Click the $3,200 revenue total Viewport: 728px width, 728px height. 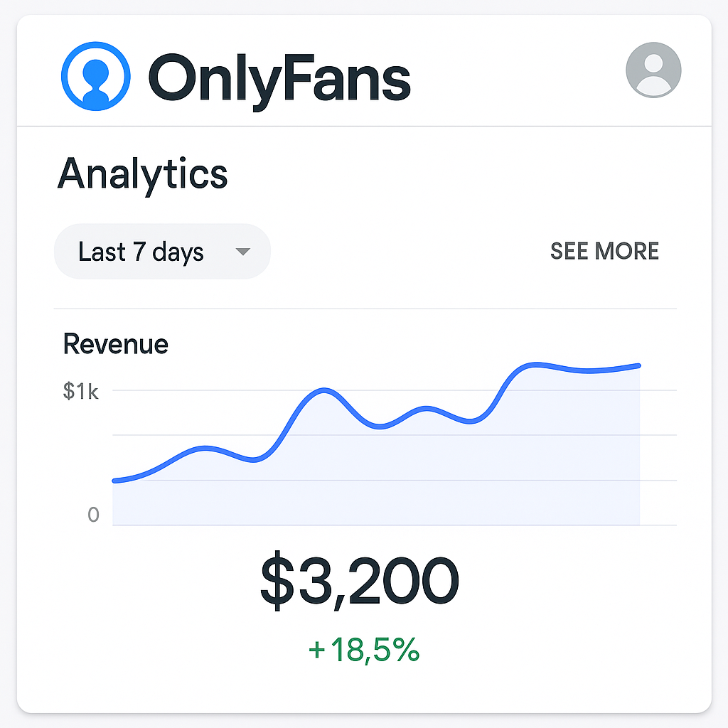(x=360, y=580)
